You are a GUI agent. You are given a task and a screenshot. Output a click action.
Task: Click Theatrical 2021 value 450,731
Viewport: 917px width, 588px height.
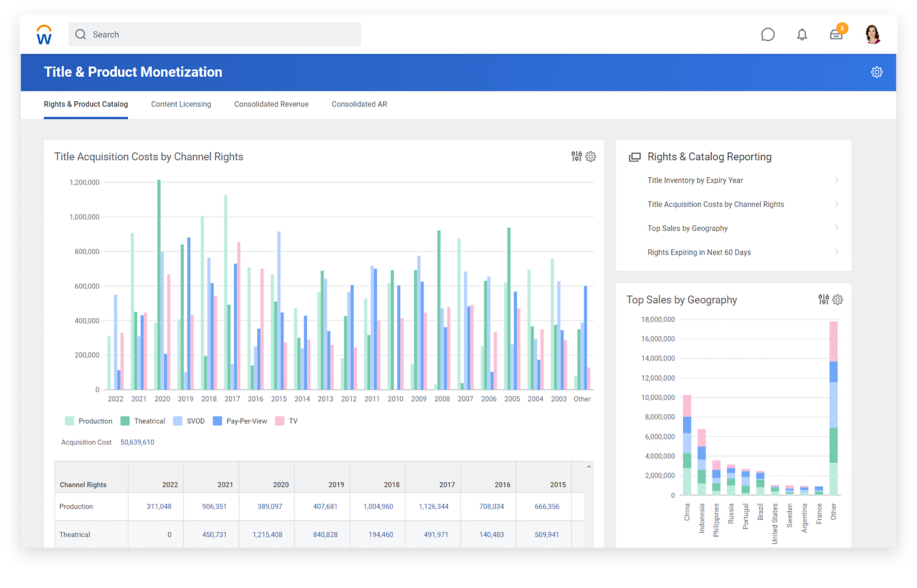215,535
